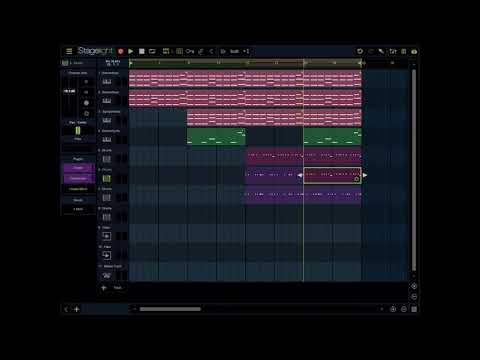Open the wrench tool in the top-right toolbar
The height and width of the screenshot is (360, 480).
[x=381, y=51]
